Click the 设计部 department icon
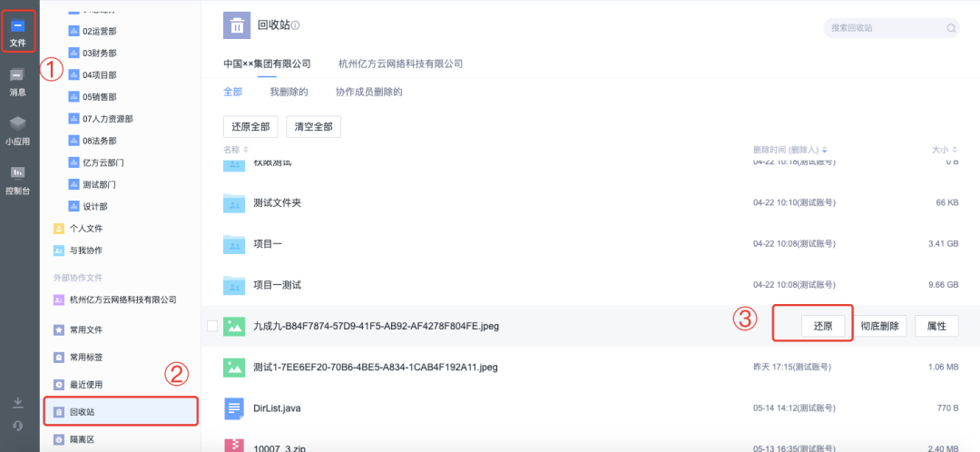This screenshot has width=980, height=452. tap(73, 206)
